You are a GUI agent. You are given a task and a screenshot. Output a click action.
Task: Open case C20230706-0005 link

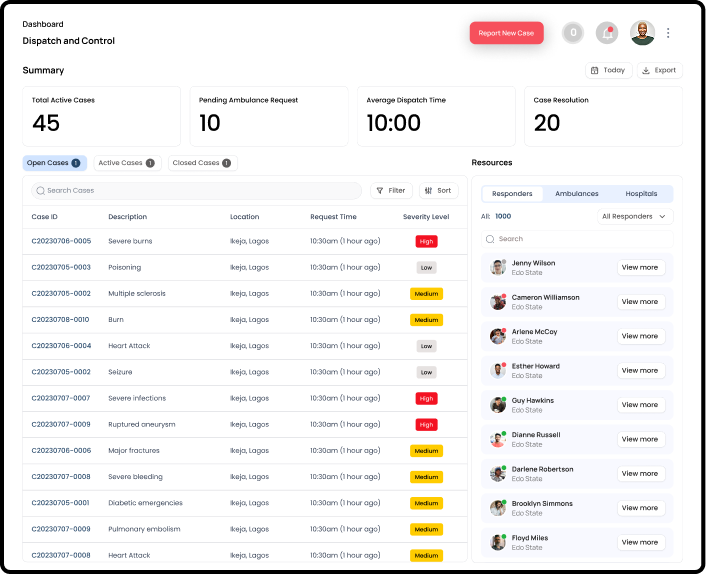point(61,241)
